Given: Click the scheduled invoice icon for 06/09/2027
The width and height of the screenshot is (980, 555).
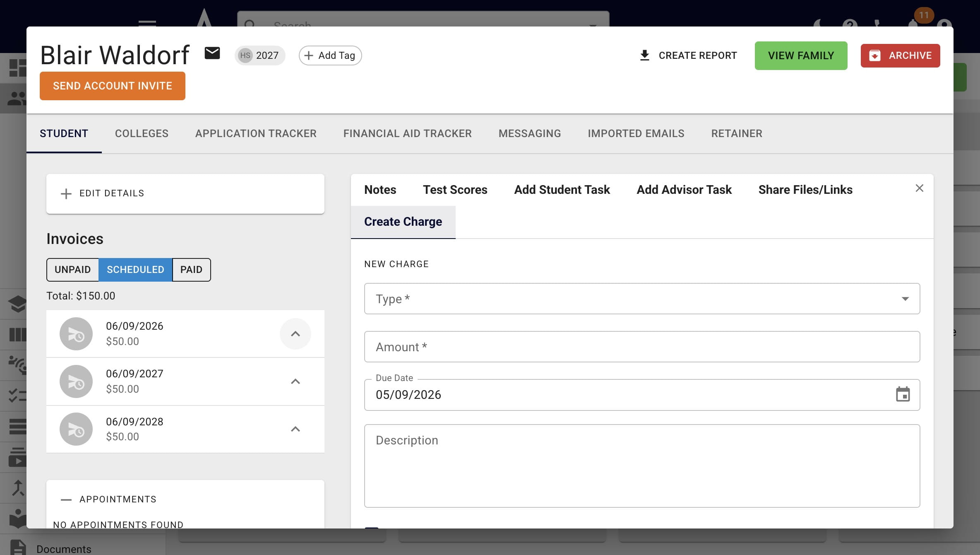Looking at the screenshot, I should (76, 381).
